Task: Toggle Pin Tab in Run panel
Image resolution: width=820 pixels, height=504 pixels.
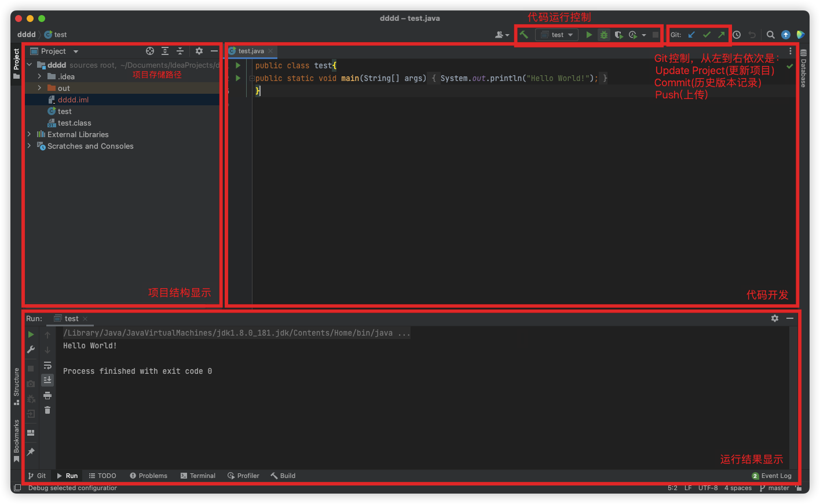Action: 31,451
